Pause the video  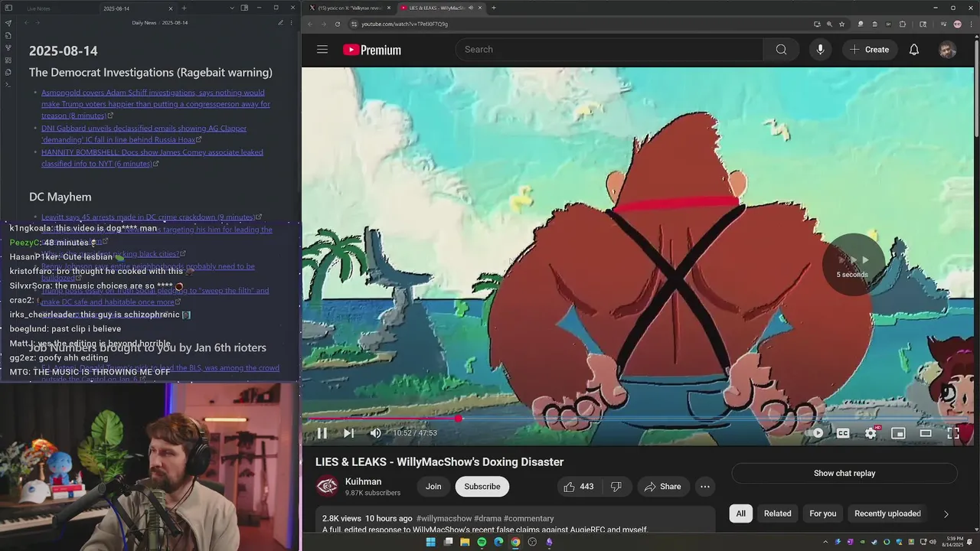pyautogui.click(x=322, y=433)
